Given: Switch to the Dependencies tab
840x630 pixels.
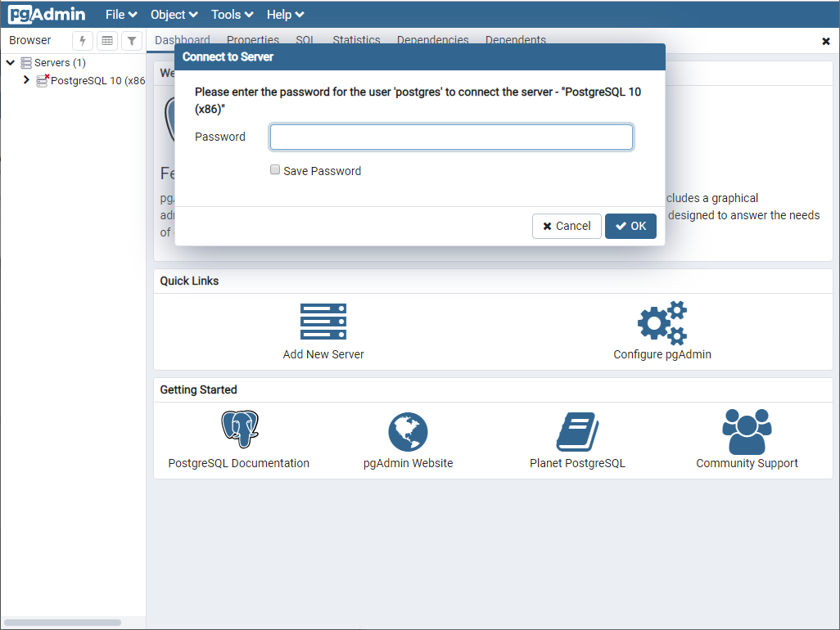Looking at the screenshot, I should 433,39.
